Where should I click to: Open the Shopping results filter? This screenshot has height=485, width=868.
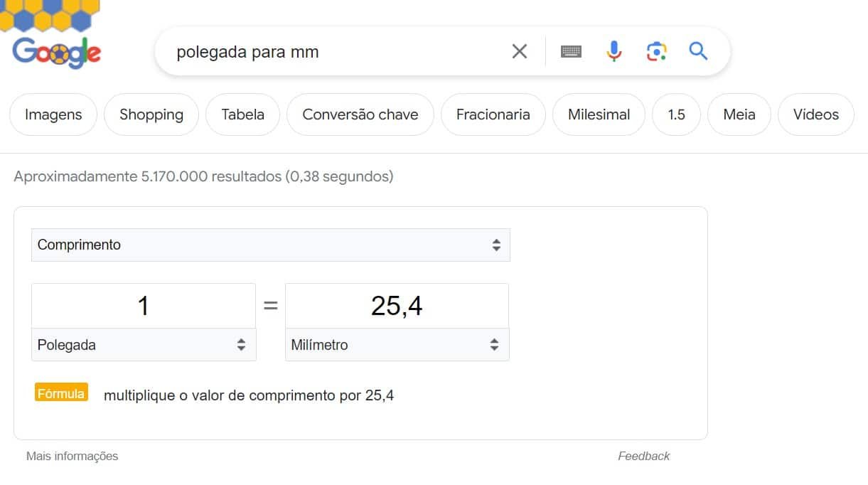pos(151,114)
